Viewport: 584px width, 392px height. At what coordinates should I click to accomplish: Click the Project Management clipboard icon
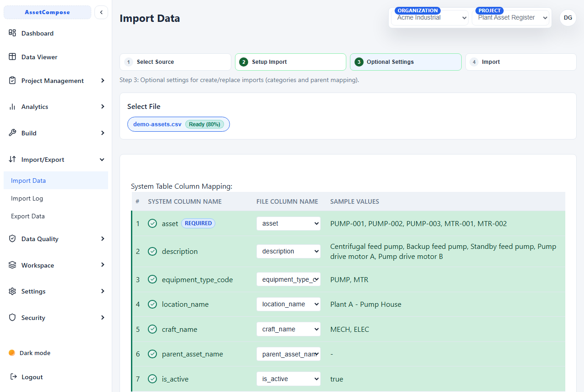pos(12,81)
